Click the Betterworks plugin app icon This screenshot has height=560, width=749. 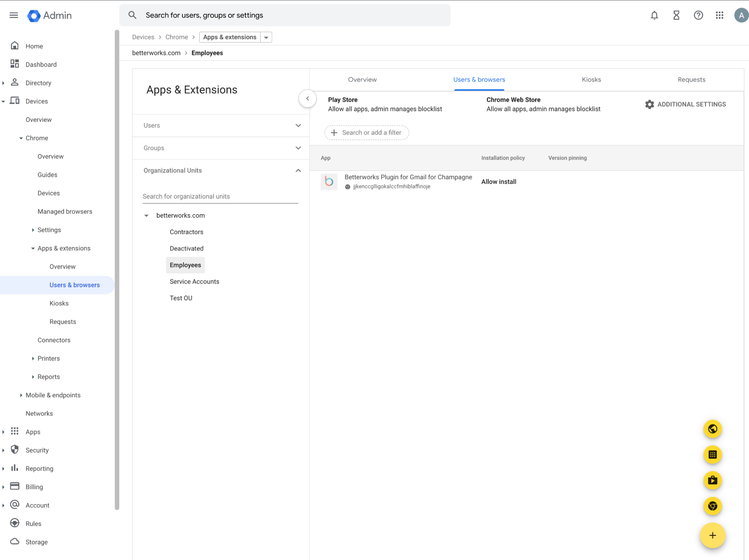(329, 181)
